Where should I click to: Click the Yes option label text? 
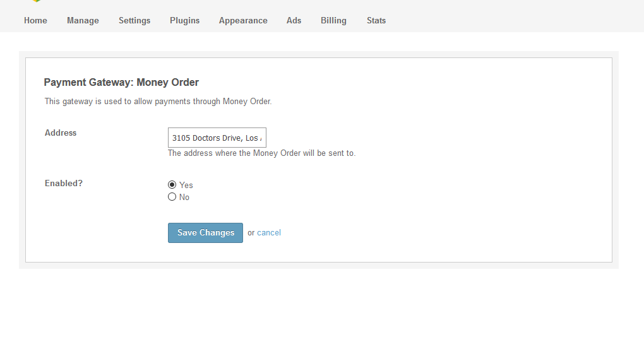pyautogui.click(x=186, y=185)
